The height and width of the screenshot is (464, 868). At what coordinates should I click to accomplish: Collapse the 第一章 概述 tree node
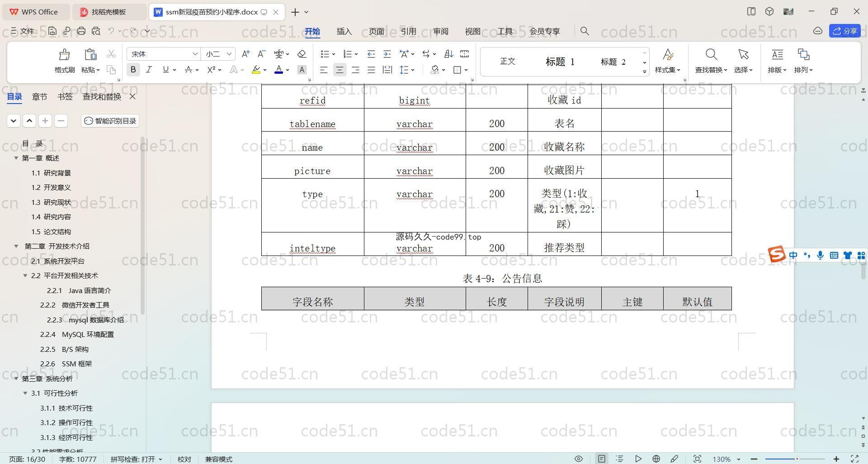pyautogui.click(x=16, y=158)
